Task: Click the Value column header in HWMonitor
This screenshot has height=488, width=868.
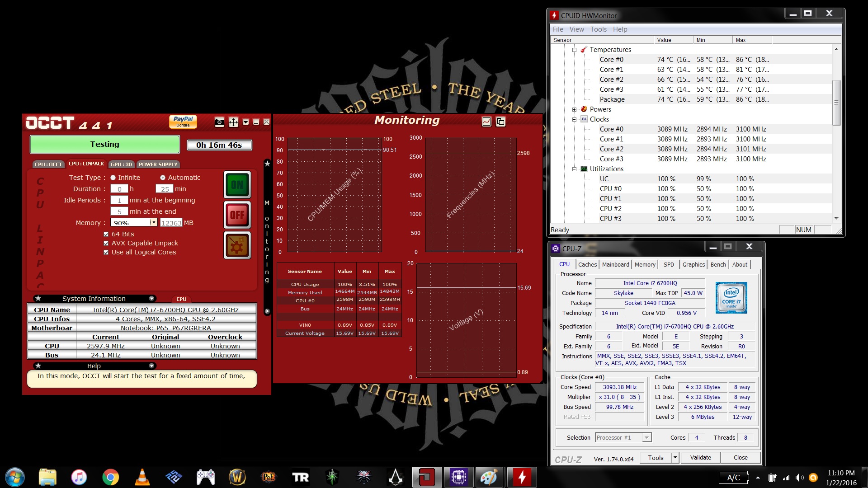Action: click(x=673, y=40)
